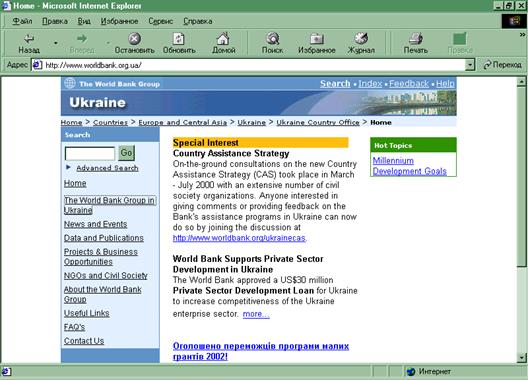Click the Go search button
This screenshot has width=528, height=380.
(126, 153)
